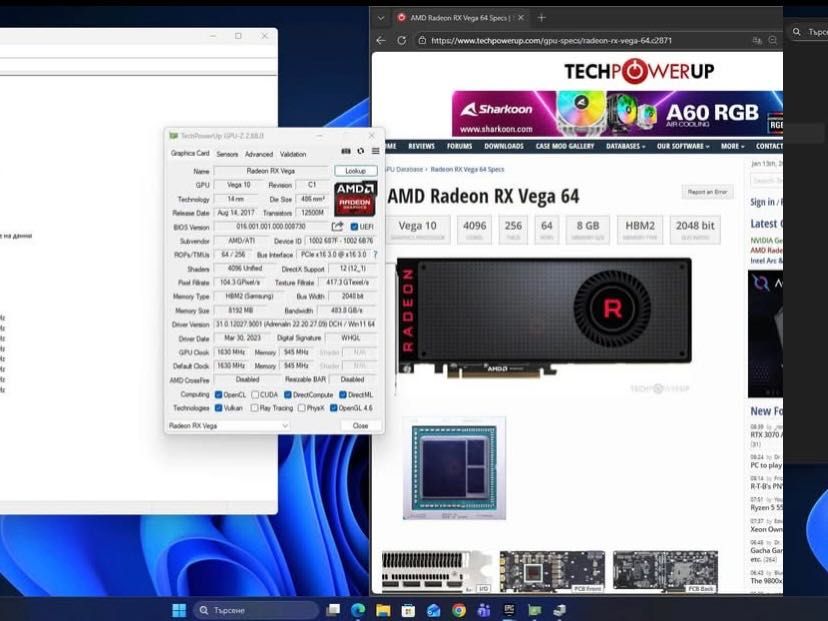Toggle the UEFI checkbox
The image size is (828, 621).
point(354,227)
